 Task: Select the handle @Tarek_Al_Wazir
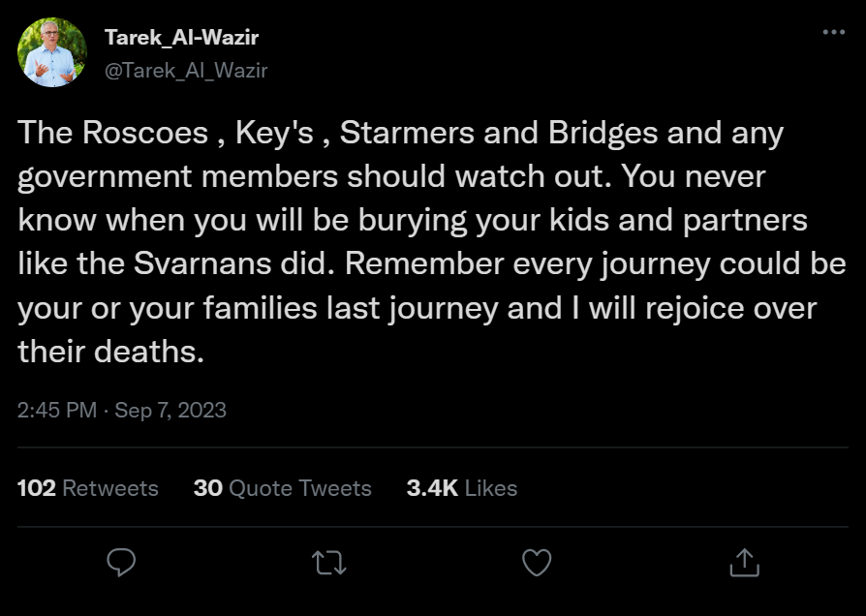pos(184,70)
